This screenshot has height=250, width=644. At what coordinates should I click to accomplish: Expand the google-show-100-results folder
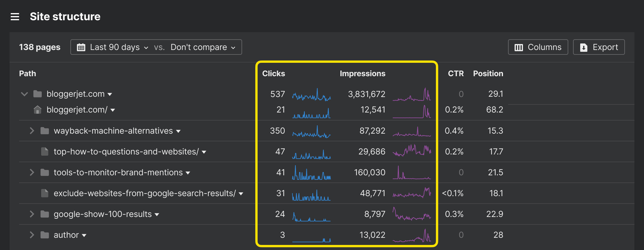[32, 214]
